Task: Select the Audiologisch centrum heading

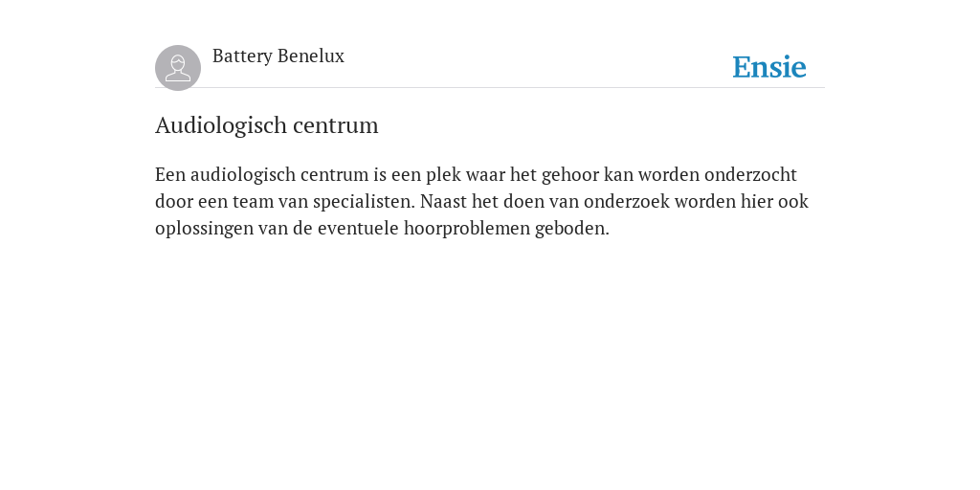Action: [x=267, y=125]
